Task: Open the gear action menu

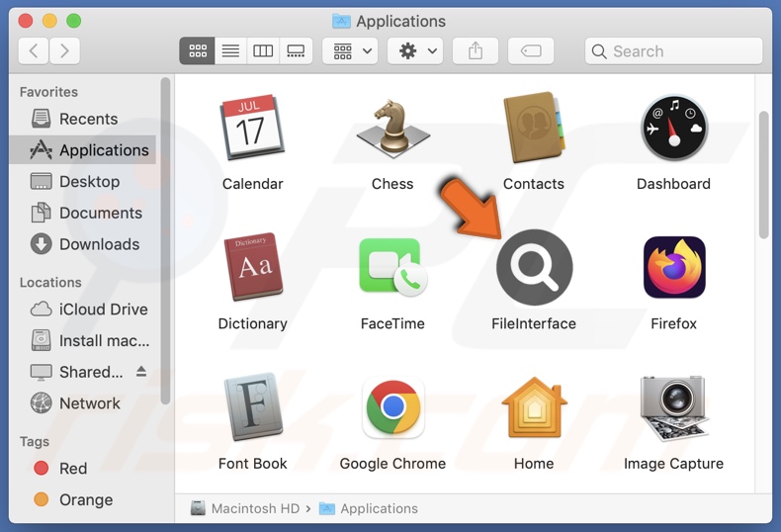Action: point(415,50)
